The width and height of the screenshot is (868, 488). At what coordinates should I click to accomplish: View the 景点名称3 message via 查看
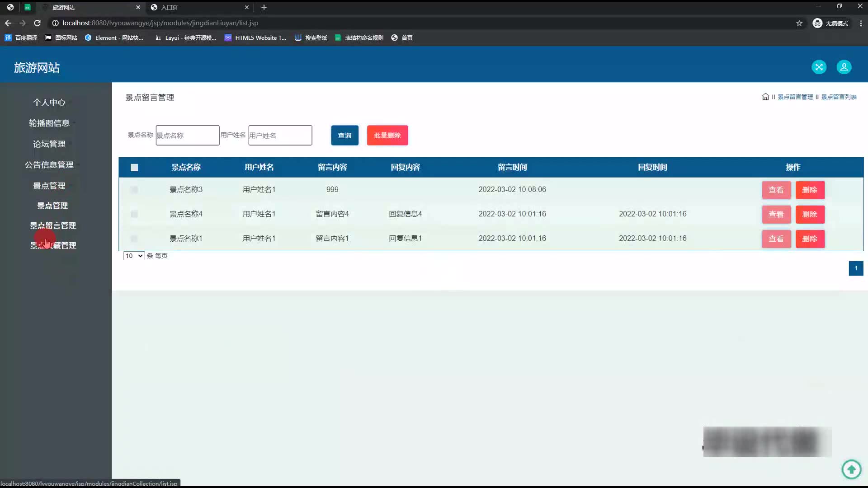point(776,190)
